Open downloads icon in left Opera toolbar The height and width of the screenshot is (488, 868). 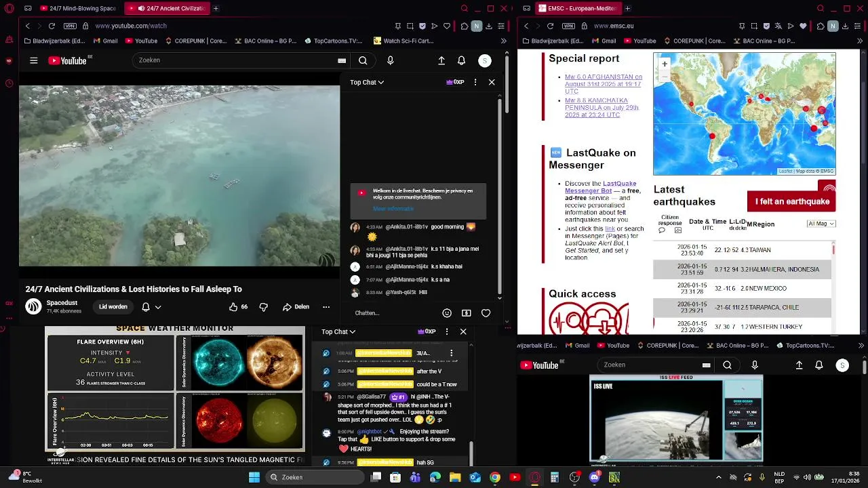pos(489,26)
